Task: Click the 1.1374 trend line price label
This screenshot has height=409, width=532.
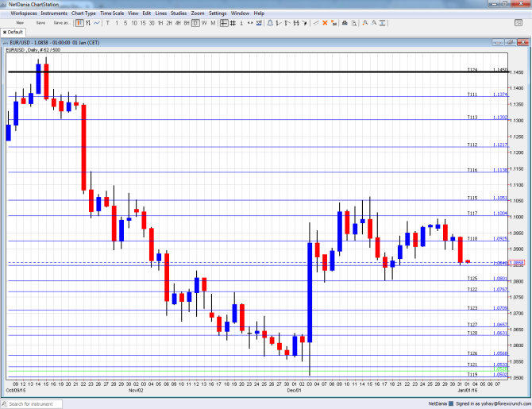Action: (x=500, y=95)
